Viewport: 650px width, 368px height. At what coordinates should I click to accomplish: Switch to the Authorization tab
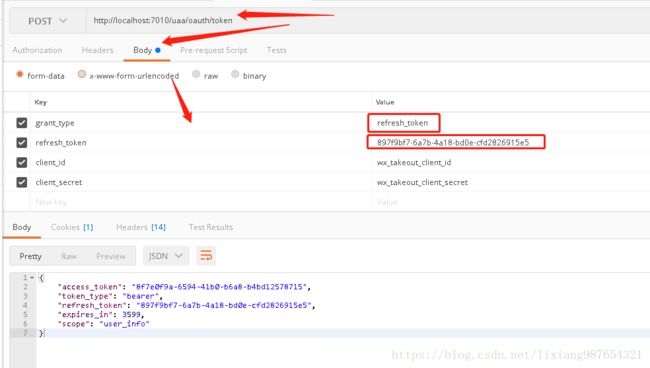37,50
